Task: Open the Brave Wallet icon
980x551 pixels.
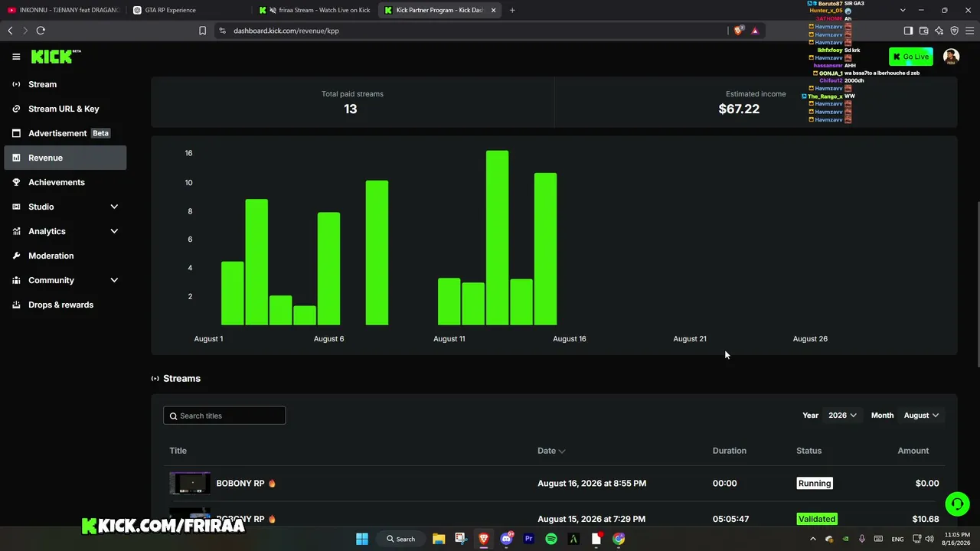Action: [x=923, y=31]
